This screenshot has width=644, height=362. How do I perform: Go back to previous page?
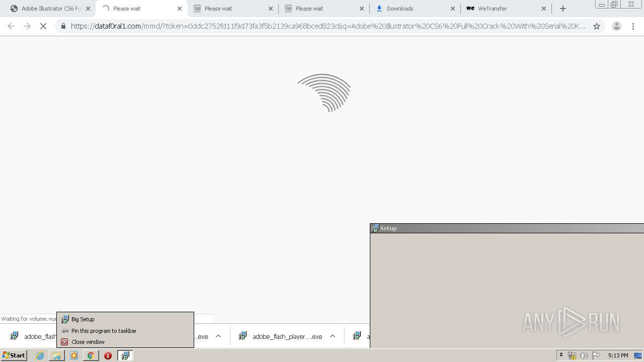tap(11, 26)
